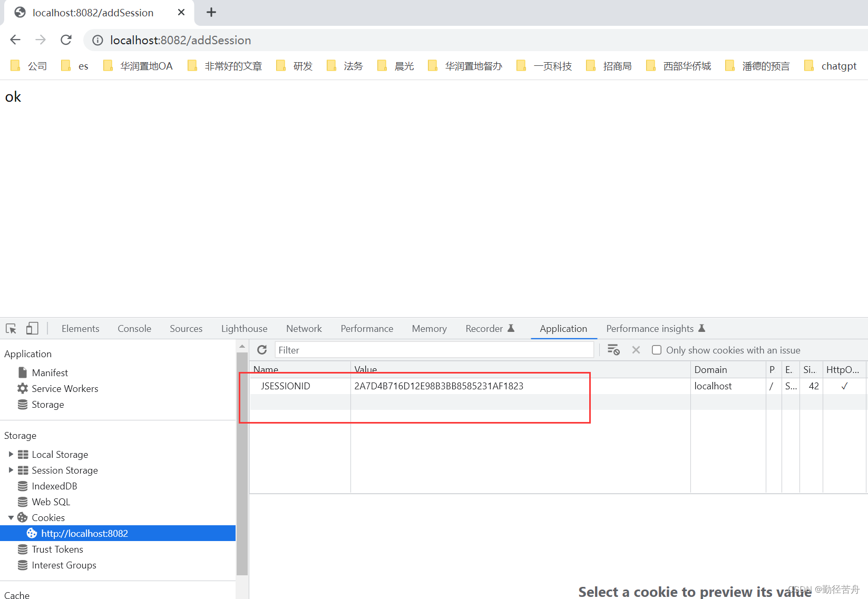This screenshot has height=599, width=868.
Task: Activate the DevTools inspect element picker
Action: coord(11,329)
